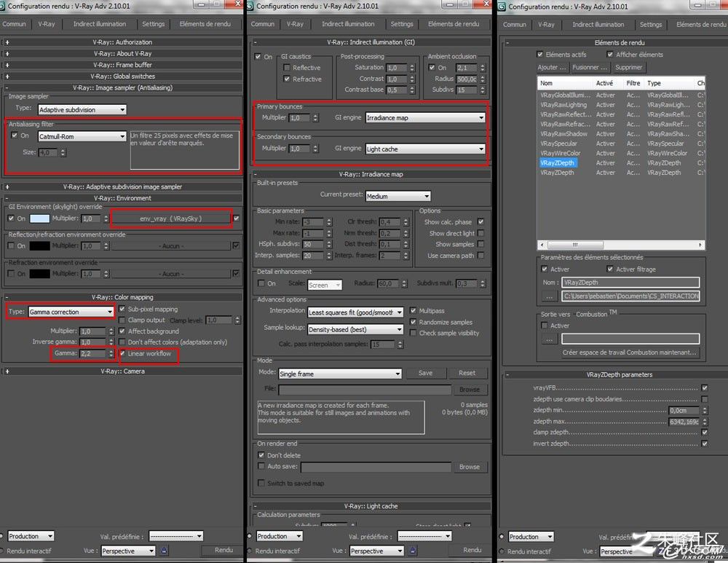Select Rendu interactif radio in left window
This screenshot has height=563, width=728.
coord(2,551)
